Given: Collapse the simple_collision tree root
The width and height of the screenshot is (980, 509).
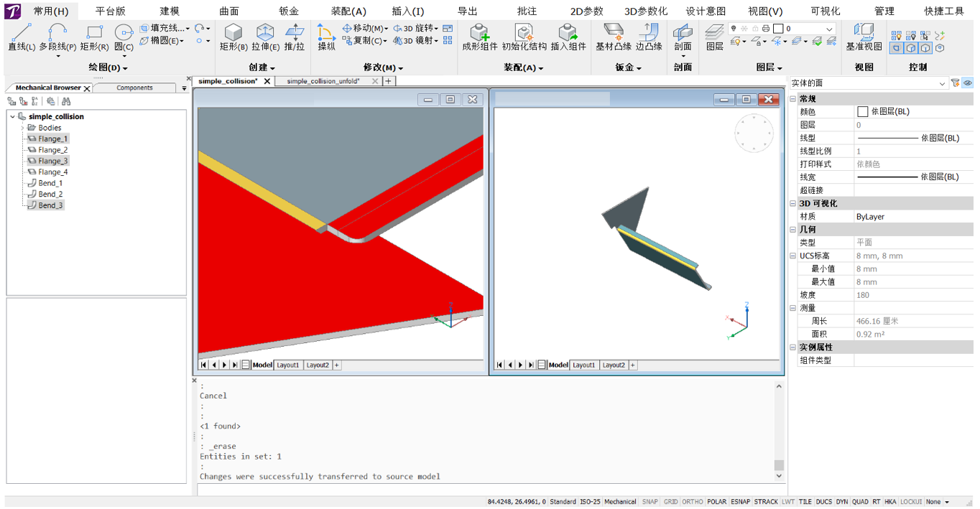Looking at the screenshot, I should (13, 116).
